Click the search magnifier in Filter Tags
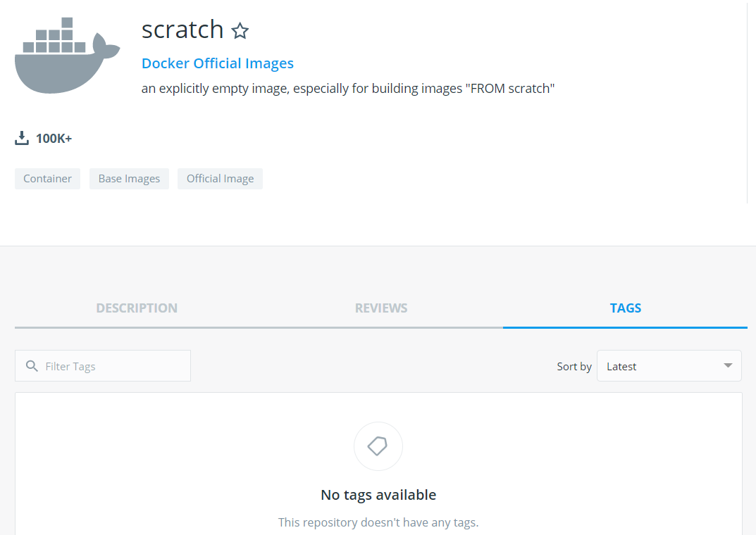Viewport: 756px width, 535px height. [32, 366]
